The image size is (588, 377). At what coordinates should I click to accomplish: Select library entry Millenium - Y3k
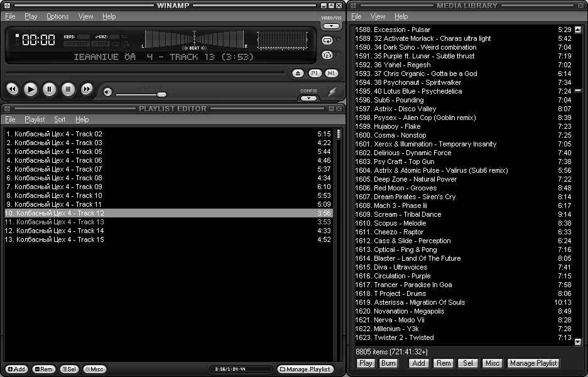463,329
